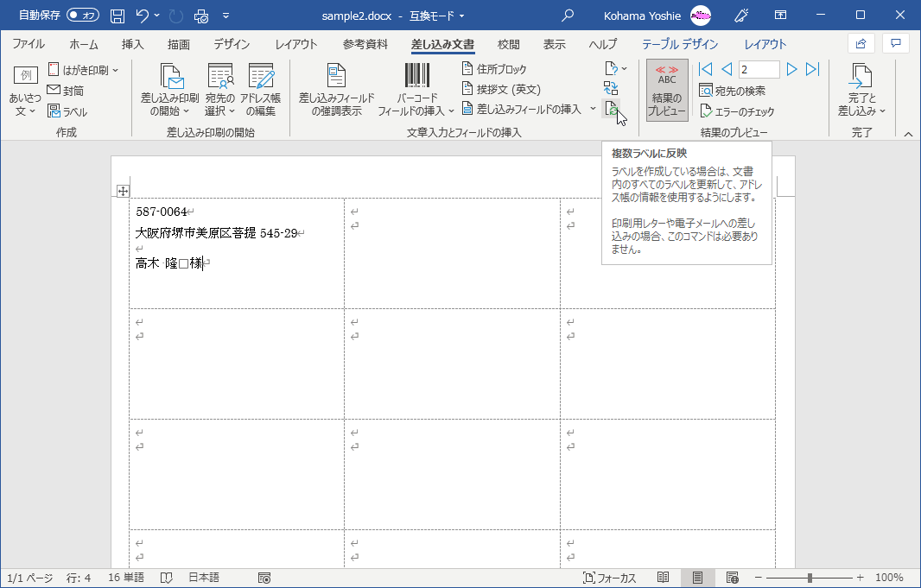Open the 差し込みフィールドの挿入 dropdown arrow
The image size is (921, 588).
point(594,107)
